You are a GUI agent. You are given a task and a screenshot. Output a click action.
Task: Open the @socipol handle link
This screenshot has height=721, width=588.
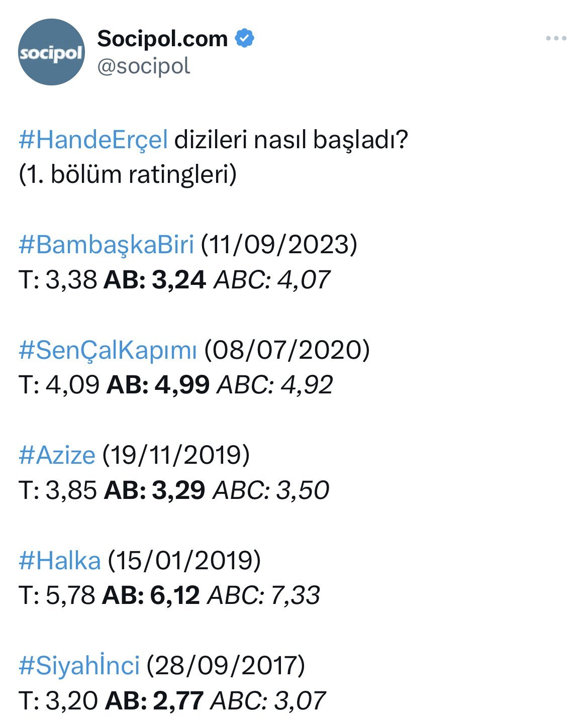(x=144, y=66)
